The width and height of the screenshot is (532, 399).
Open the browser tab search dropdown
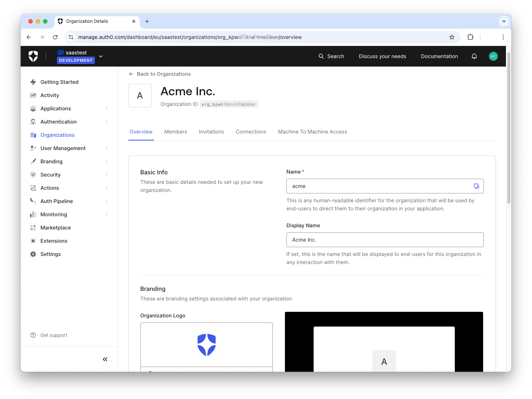point(504,21)
